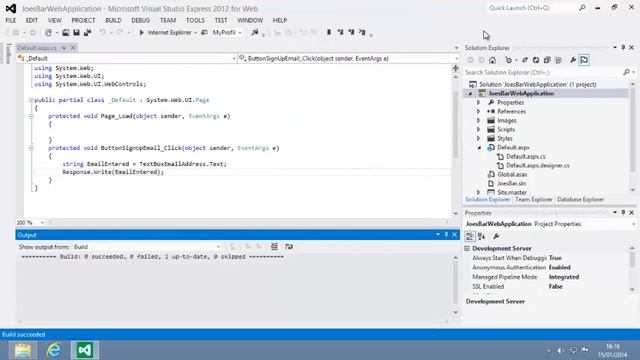Open the TOOLS menu
The image size is (640, 360).
(195, 20)
